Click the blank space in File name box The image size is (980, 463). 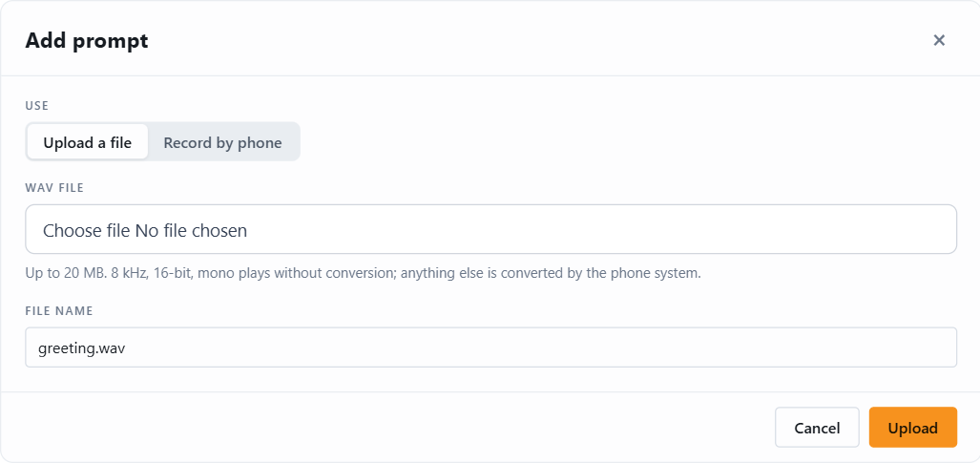point(537,347)
